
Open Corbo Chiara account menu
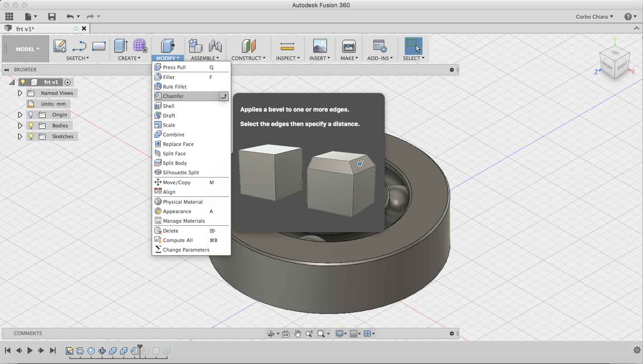[595, 17]
